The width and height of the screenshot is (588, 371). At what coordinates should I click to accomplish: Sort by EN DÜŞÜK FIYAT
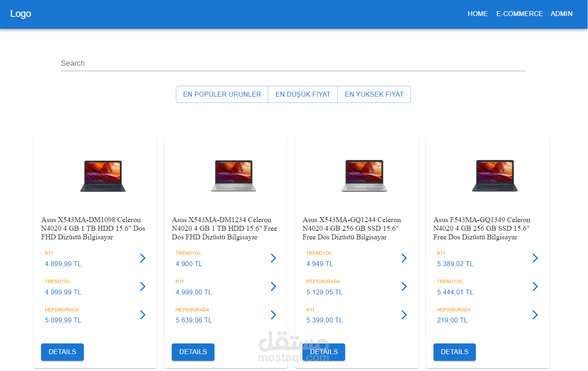(x=303, y=94)
